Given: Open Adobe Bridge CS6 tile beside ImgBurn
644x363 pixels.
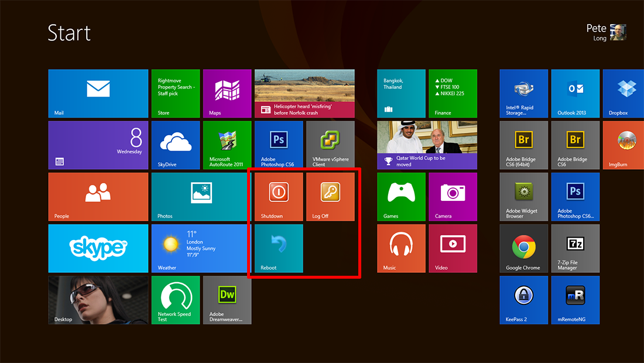Looking at the screenshot, I should [576, 145].
